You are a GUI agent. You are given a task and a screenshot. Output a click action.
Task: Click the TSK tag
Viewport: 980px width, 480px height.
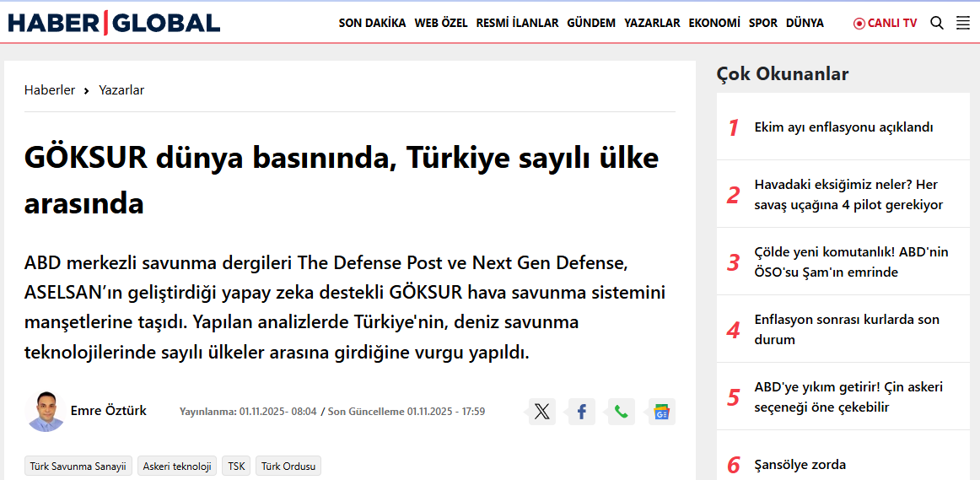[x=236, y=466]
